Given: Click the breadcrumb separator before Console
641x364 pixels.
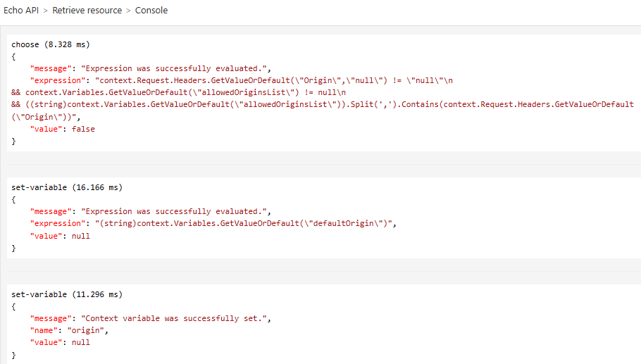Looking at the screenshot, I should coord(128,11).
